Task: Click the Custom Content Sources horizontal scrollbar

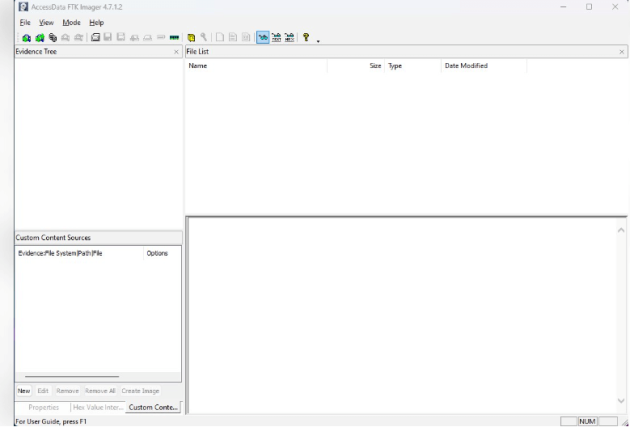Action: click(x=72, y=377)
